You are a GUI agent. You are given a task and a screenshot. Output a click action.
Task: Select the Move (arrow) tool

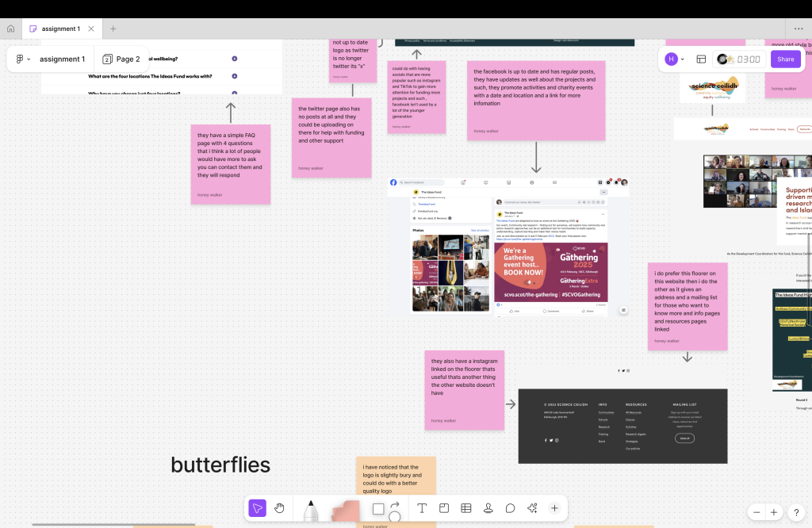point(257,508)
